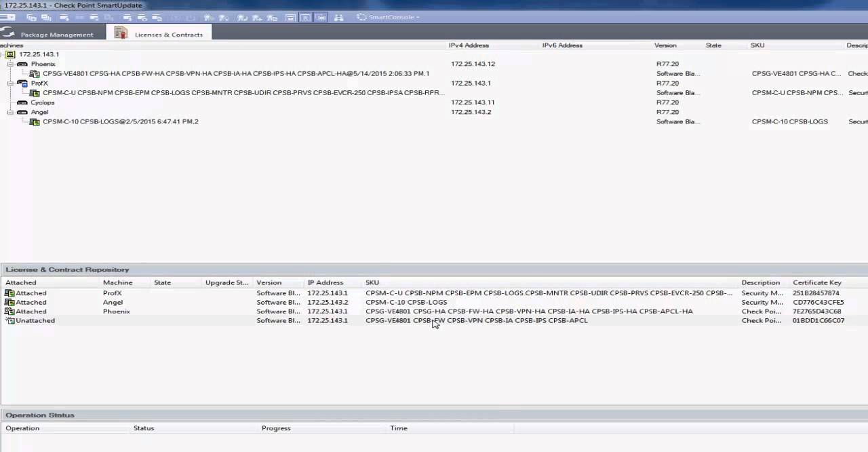Click SKU CPSG-VE4801 CPSB-FW CPSB-VPN unattached entry
Image resolution: width=868 pixels, height=452 pixels.
point(477,320)
